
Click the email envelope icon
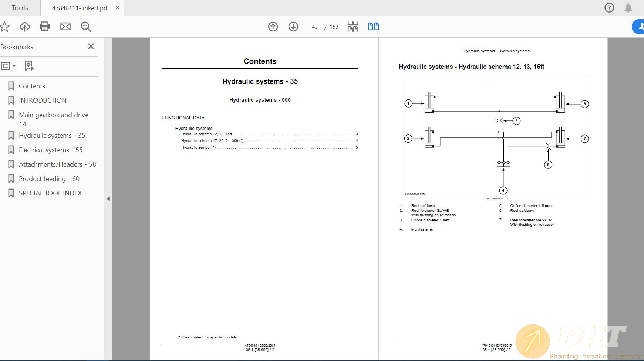click(x=65, y=27)
